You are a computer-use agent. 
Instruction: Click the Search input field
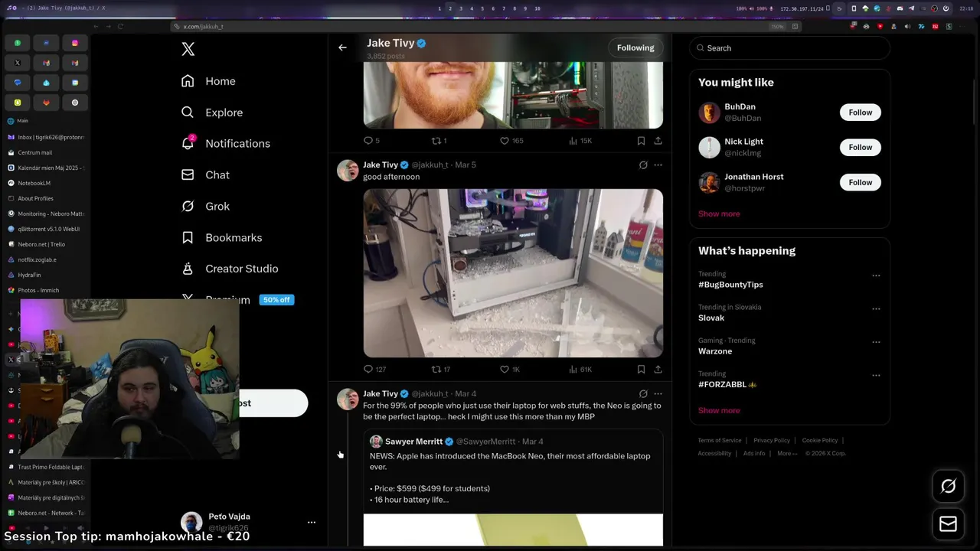point(789,48)
